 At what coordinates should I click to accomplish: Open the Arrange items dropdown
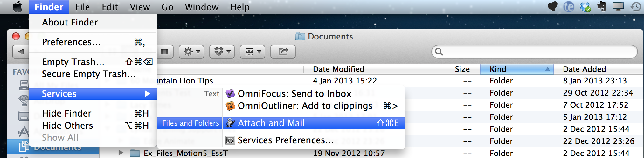pyautogui.click(x=253, y=52)
